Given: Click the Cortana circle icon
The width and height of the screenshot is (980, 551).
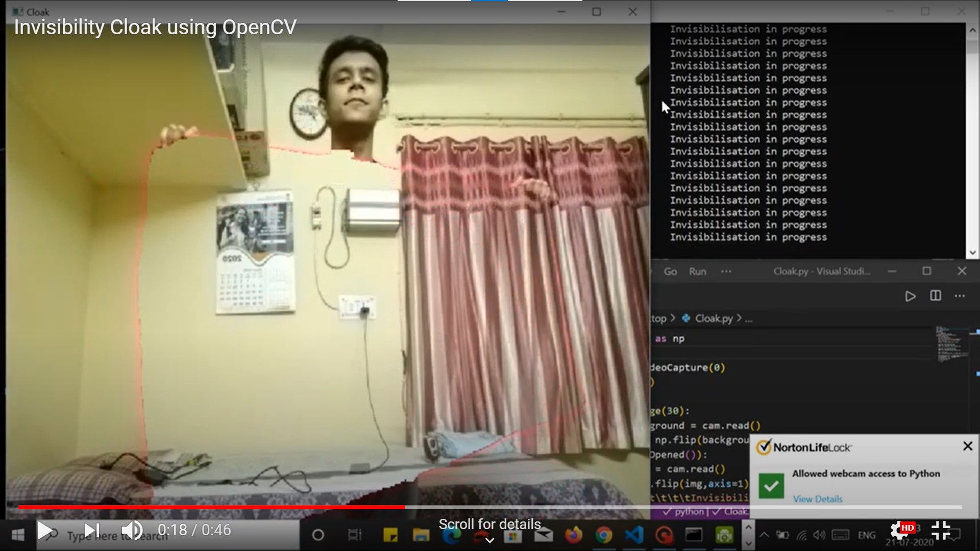Looking at the screenshot, I should (318, 535).
